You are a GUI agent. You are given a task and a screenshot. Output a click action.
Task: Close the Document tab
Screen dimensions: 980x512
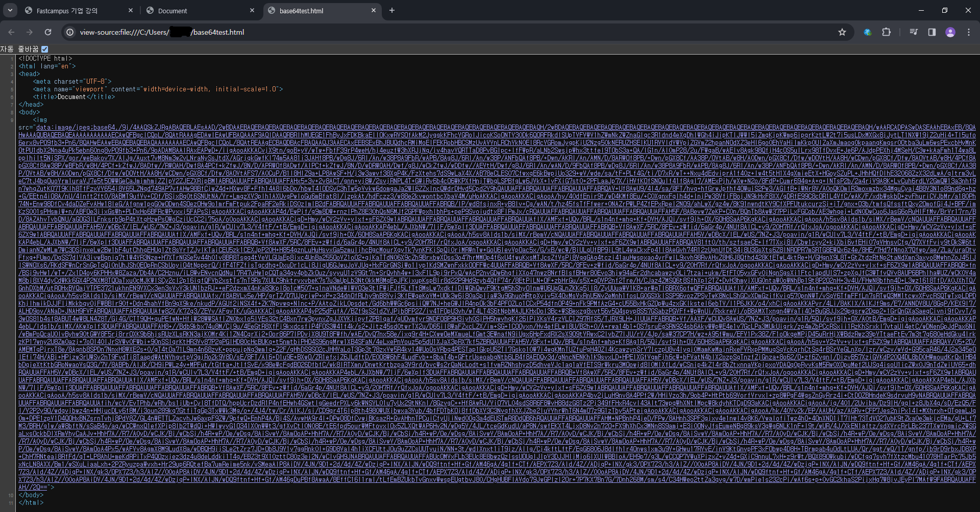[x=252, y=10]
